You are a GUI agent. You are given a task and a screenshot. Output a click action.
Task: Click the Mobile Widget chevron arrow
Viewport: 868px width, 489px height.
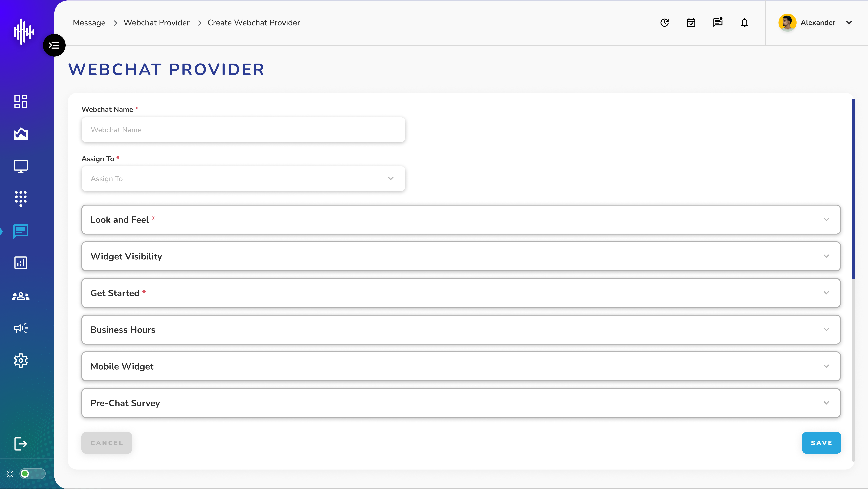pos(826,366)
